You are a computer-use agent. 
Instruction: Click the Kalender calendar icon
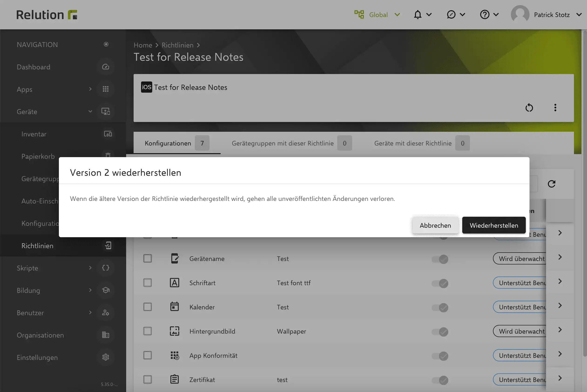coord(174,307)
